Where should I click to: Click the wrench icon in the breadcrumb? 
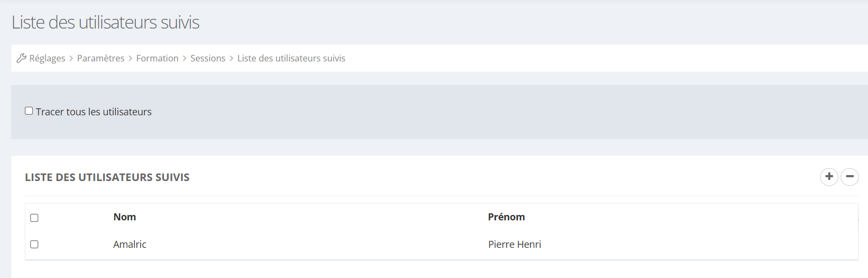[22, 58]
